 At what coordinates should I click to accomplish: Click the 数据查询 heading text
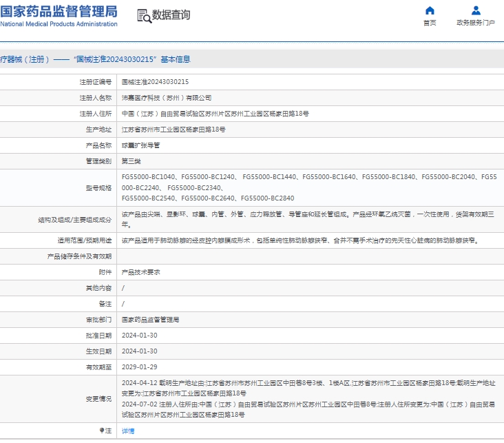click(x=171, y=14)
